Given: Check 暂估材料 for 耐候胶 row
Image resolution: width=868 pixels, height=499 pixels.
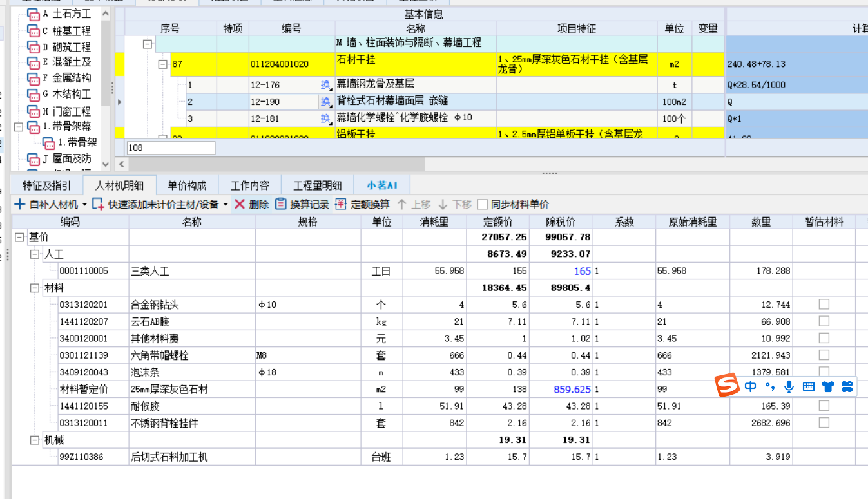Looking at the screenshot, I should click(x=824, y=406).
